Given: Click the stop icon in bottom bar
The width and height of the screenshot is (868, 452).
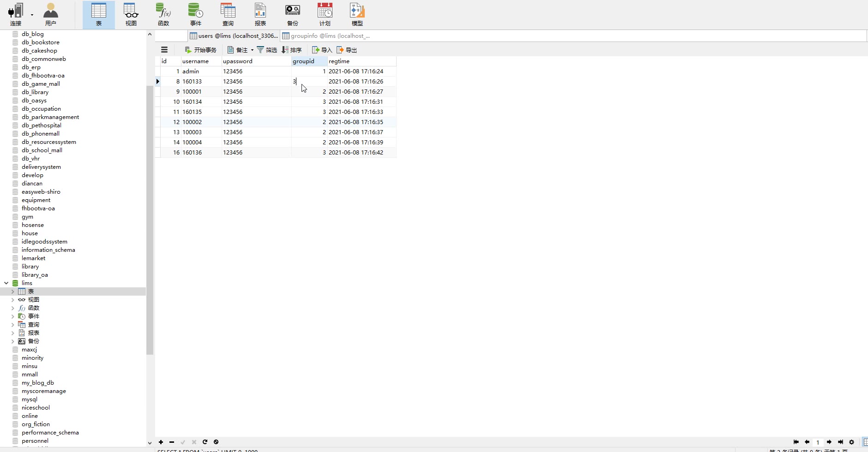Looking at the screenshot, I should click(x=216, y=442).
